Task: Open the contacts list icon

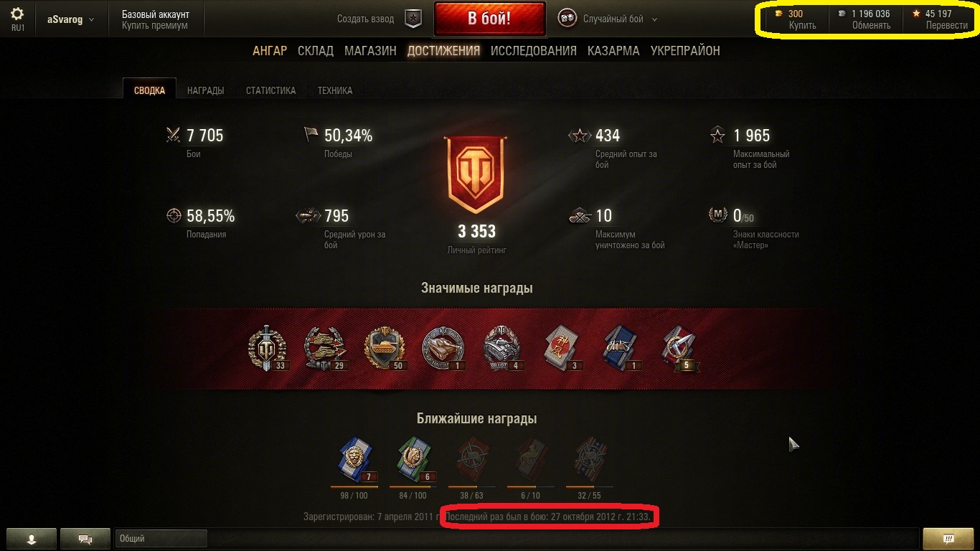Action: [x=31, y=539]
